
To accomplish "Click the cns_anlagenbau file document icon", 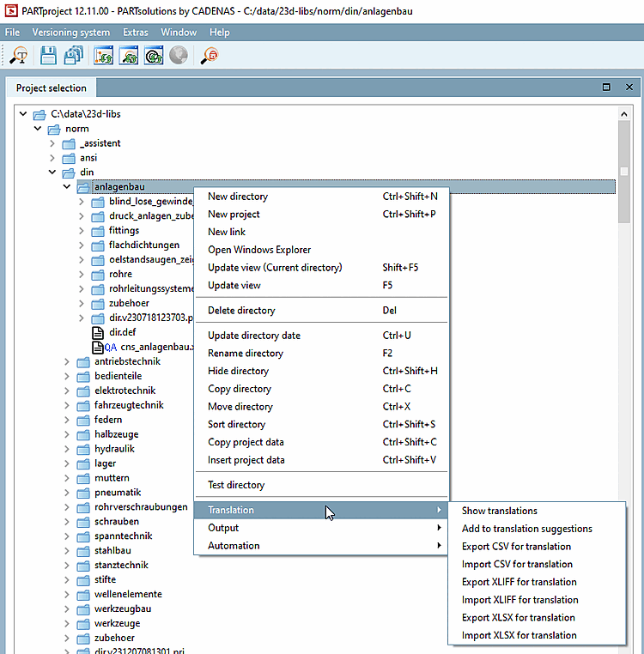I will pyautogui.click(x=98, y=347).
